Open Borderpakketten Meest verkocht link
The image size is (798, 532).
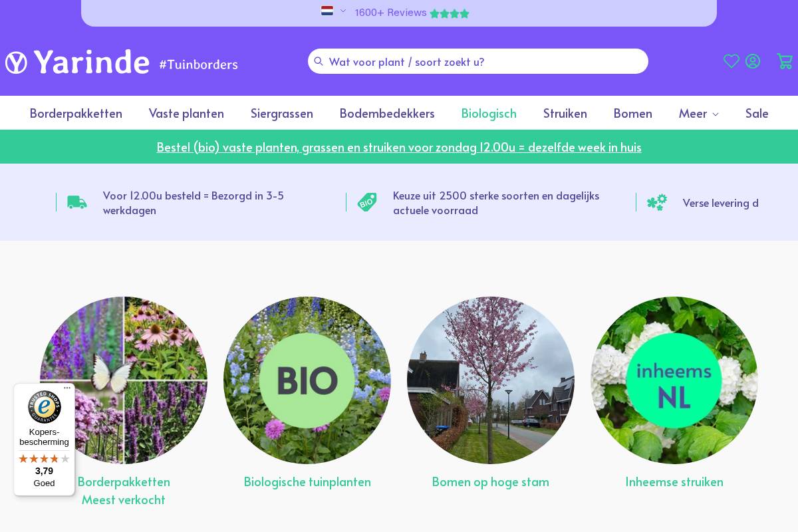[124, 491]
